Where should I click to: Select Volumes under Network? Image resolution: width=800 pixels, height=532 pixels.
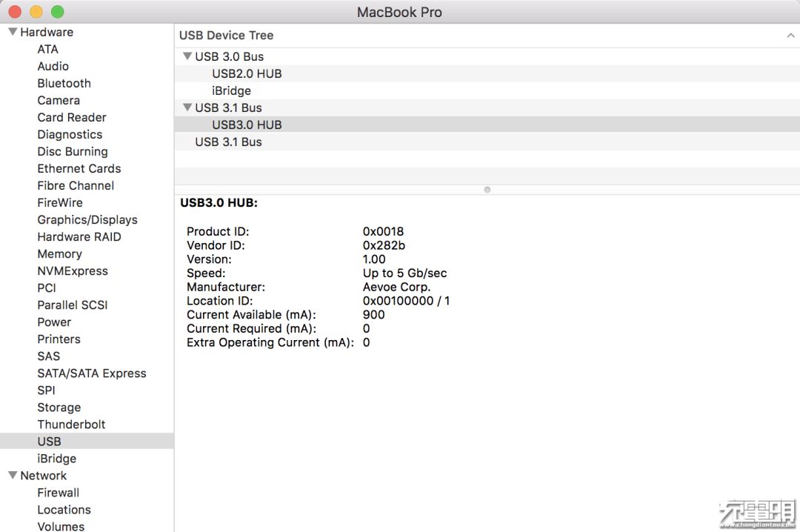tap(61, 526)
